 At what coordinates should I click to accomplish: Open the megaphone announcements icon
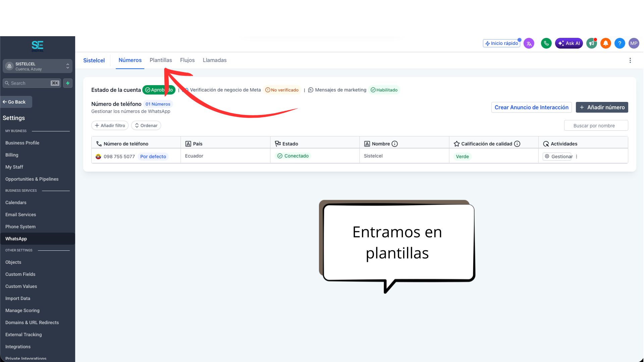[x=592, y=43]
